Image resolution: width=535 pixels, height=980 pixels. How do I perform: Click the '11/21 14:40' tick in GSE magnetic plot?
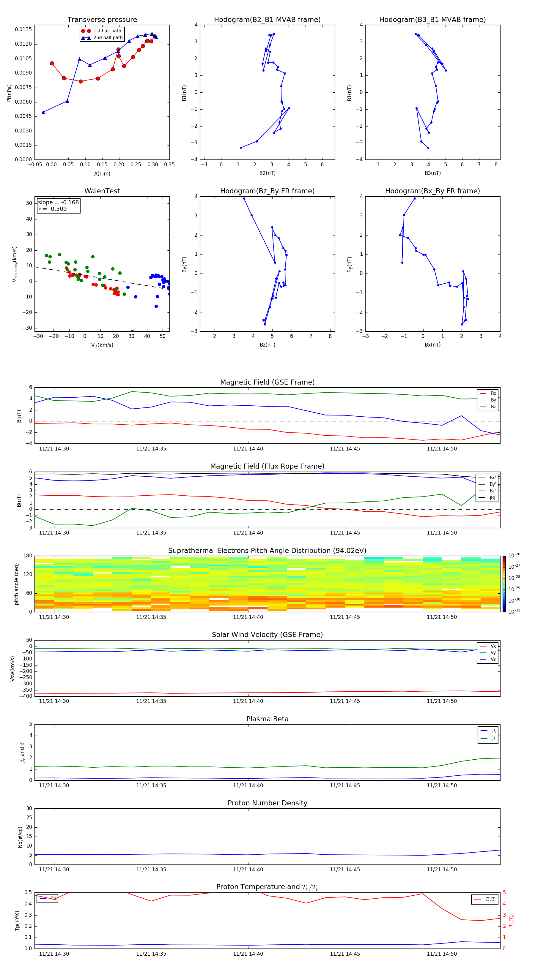(248, 449)
